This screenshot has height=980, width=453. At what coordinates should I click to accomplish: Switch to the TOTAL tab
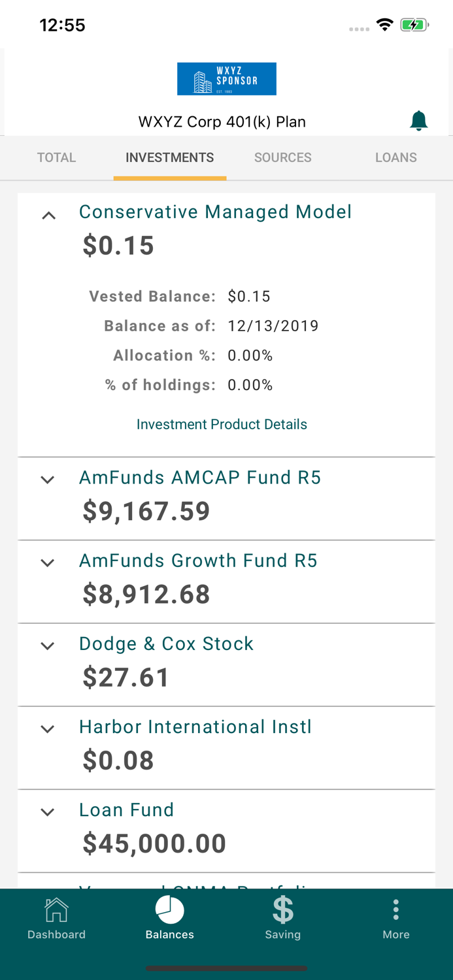pyautogui.click(x=56, y=157)
